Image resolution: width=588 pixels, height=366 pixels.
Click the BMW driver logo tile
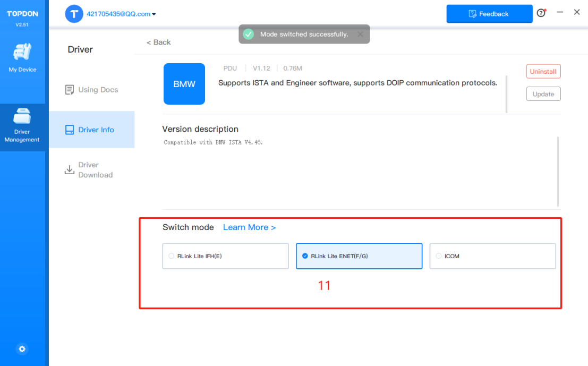click(x=184, y=84)
